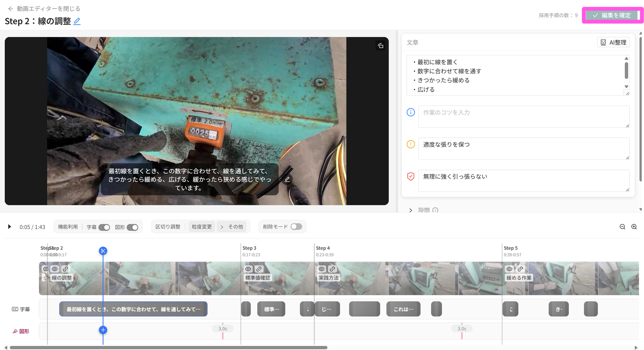The height and width of the screenshot is (350, 644).
Task: Expand the 設問 section
Action: coord(411,210)
